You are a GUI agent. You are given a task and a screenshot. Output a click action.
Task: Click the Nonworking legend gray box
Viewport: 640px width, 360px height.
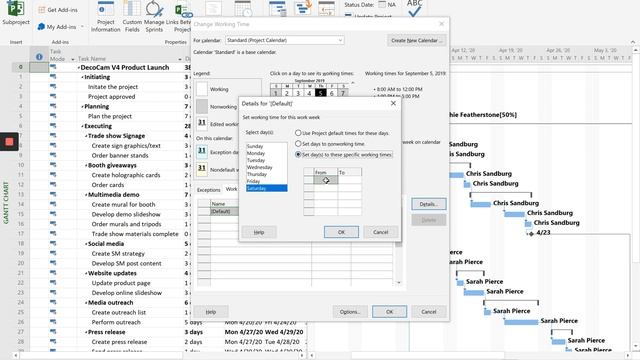202,107
